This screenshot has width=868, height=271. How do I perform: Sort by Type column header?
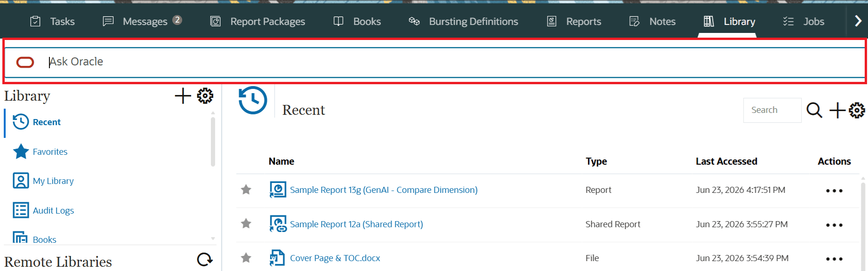[596, 161]
